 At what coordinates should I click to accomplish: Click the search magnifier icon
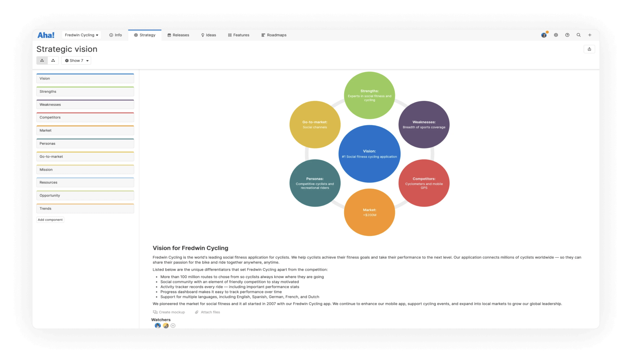[579, 35]
